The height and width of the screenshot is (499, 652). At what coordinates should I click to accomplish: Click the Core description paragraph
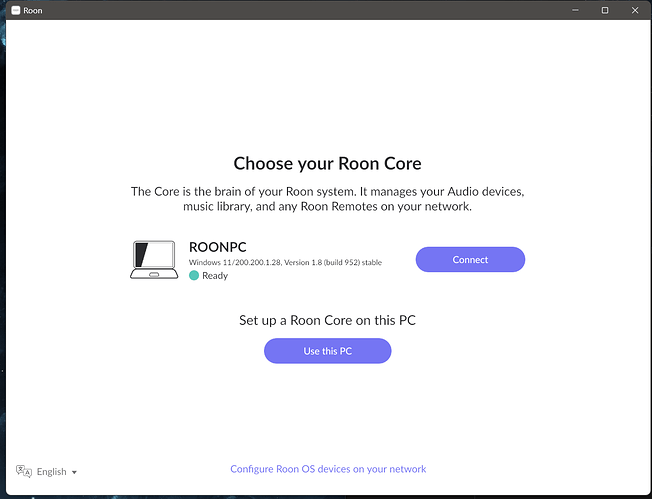click(x=328, y=199)
